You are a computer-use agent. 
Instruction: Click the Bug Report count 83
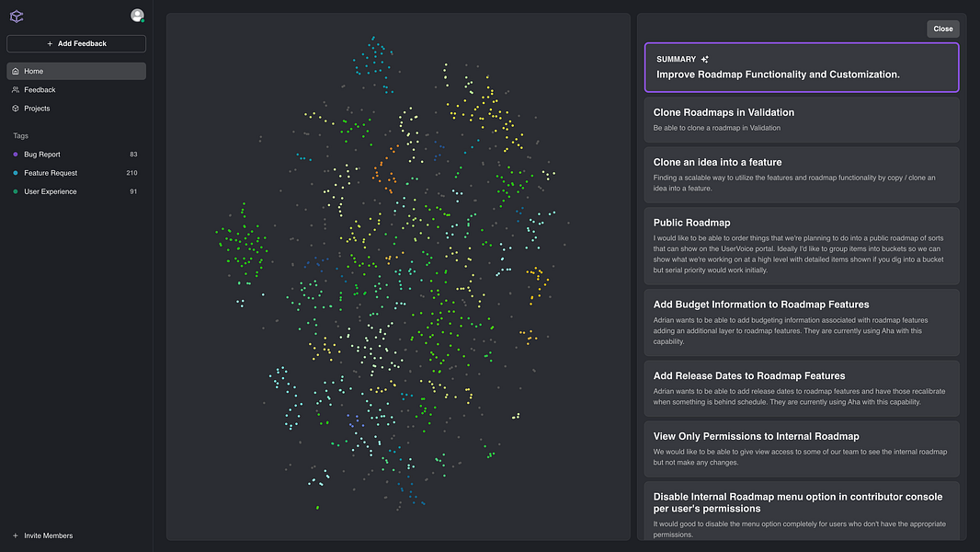[x=133, y=155]
